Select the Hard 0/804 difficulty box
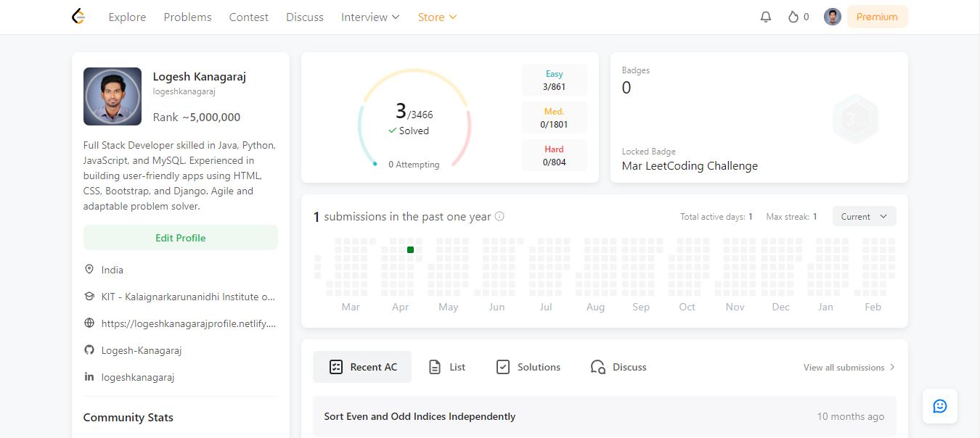Viewport: 980px width, 438px height. click(x=555, y=155)
